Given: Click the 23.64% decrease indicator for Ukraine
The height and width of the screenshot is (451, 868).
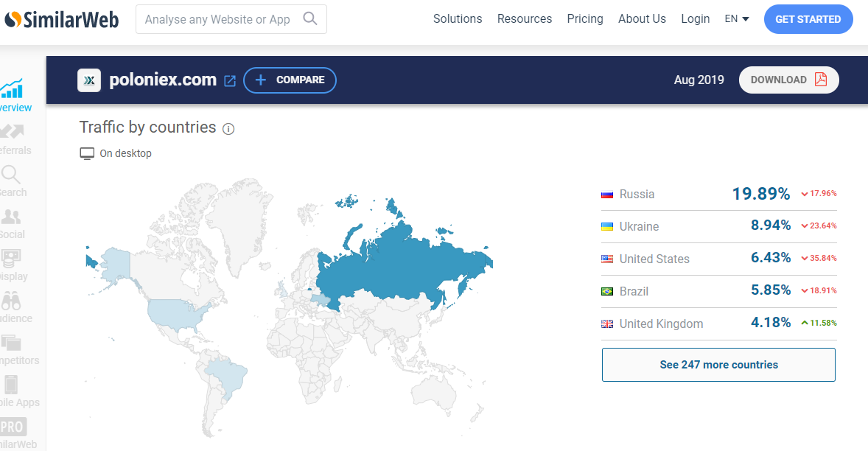Looking at the screenshot, I should coord(819,225).
